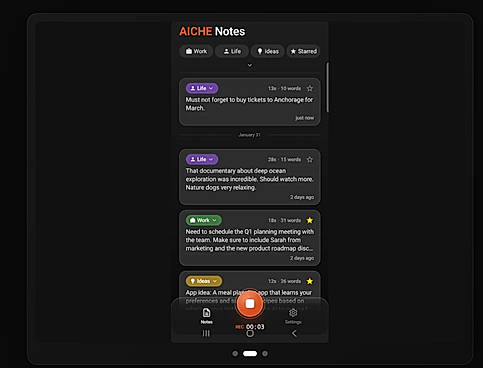Click '2 days ago' on documentary note

pyautogui.click(x=302, y=197)
